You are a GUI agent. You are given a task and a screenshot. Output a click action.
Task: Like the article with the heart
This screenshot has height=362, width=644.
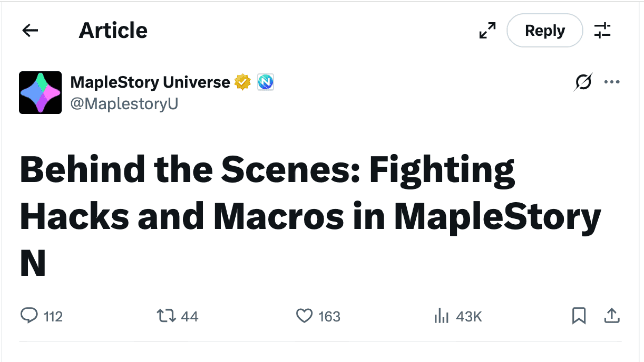click(304, 316)
